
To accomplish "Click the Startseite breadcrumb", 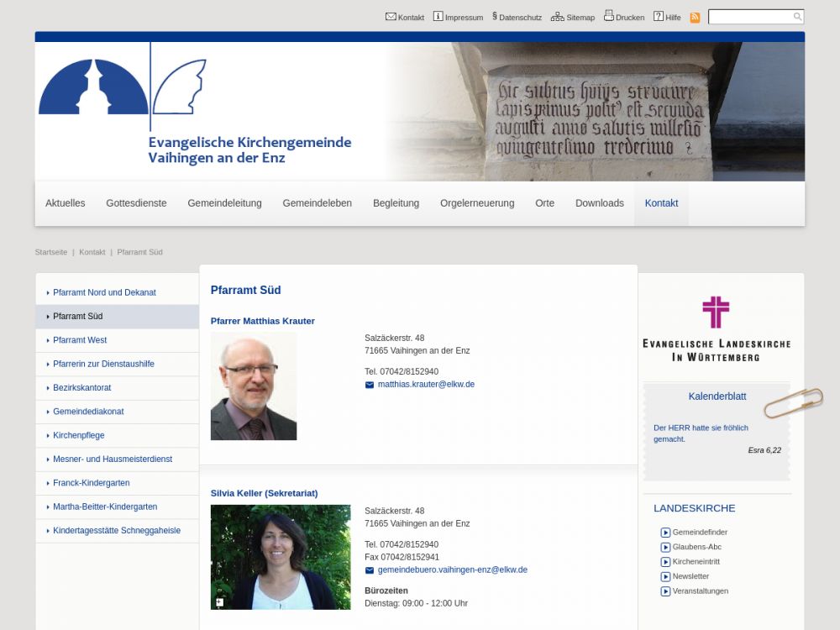I will 50,252.
